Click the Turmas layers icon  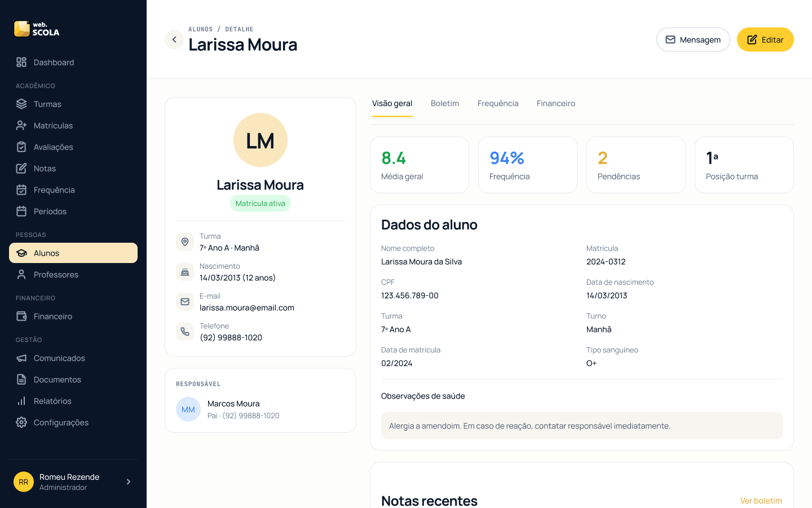[21, 104]
